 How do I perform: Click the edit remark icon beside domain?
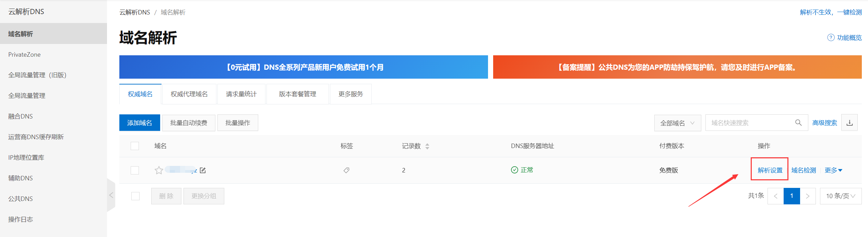pyautogui.click(x=203, y=170)
